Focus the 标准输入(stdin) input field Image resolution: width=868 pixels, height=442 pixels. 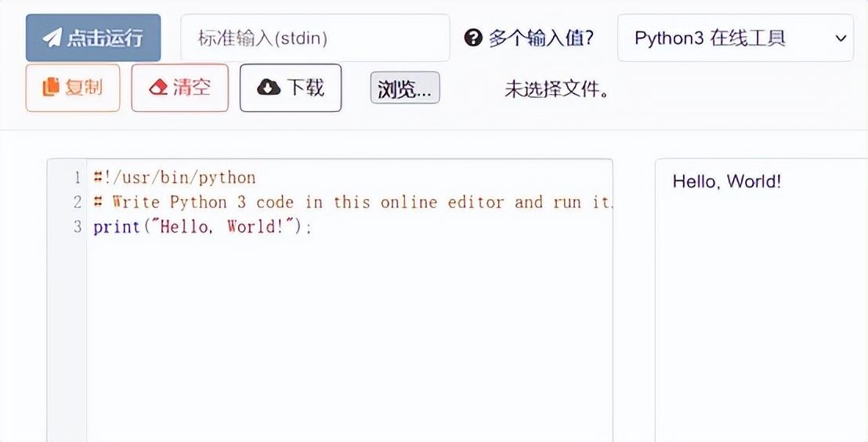315,38
